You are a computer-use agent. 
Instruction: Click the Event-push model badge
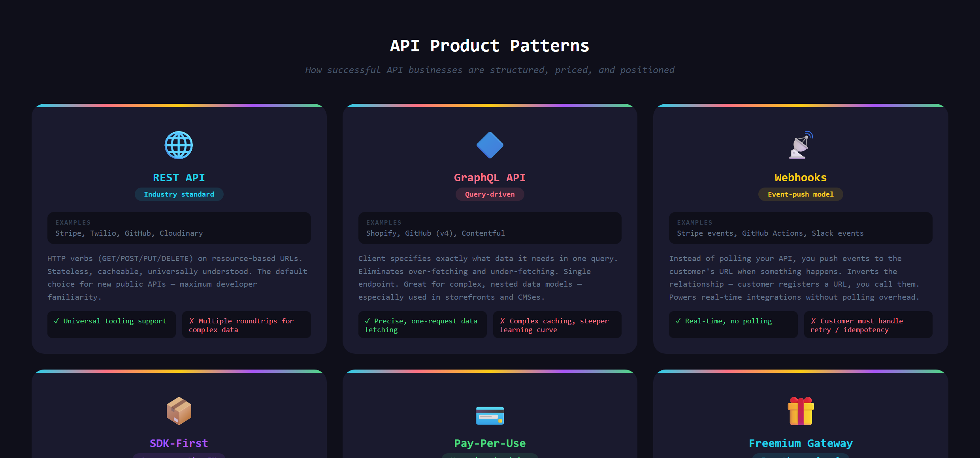coord(801,194)
